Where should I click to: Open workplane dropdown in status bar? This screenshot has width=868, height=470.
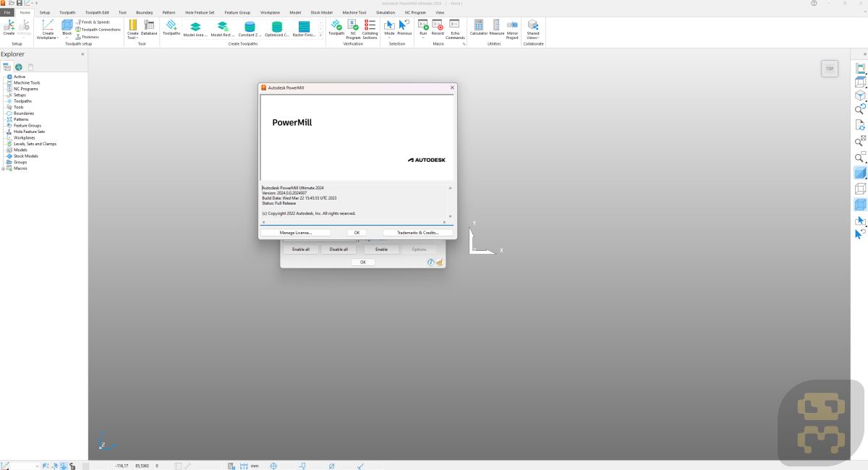[38, 466]
